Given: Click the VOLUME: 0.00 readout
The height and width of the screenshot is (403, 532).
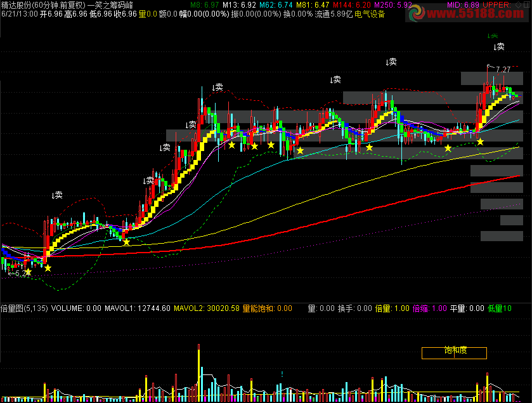Looking at the screenshot, I should click(76, 308).
